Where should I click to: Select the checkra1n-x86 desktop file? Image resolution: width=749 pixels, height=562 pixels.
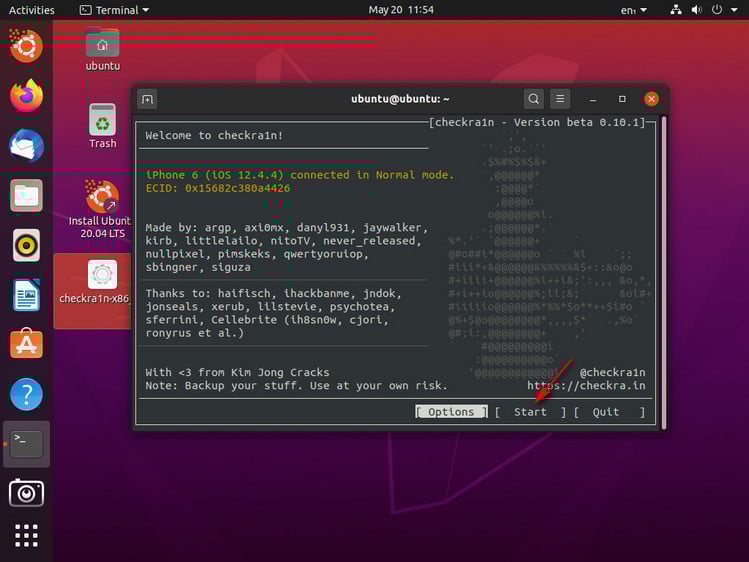coord(101,282)
